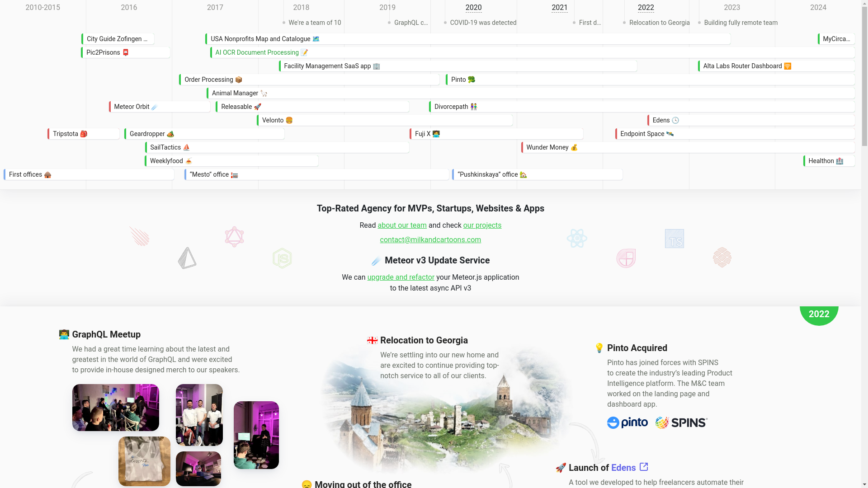This screenshot has width=868, height=488.
Task: Jump to year 2020 in the timeline header
Action: 473,8
